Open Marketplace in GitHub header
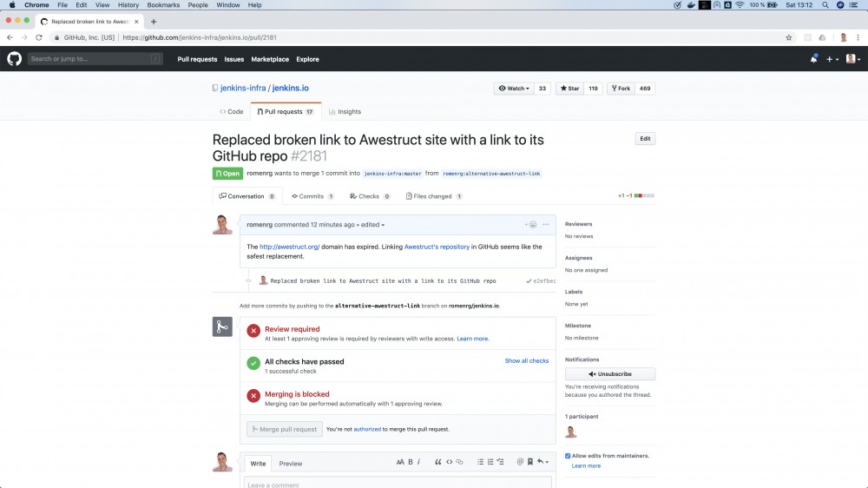This screenshot has width=868, height=488. 270,59
